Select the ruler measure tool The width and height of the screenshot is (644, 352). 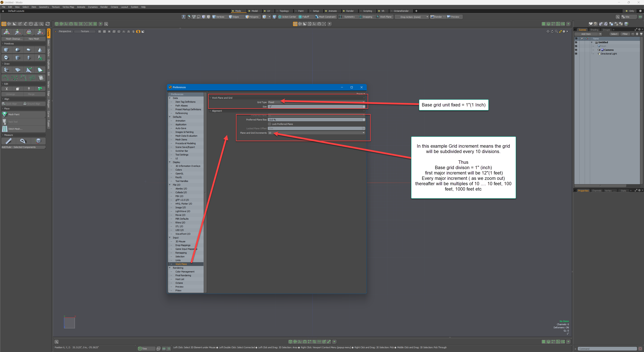click(x=8, y=141)
